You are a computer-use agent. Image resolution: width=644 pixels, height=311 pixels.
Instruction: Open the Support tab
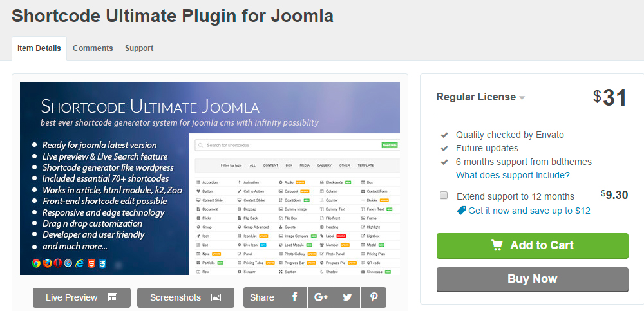coord(139,48)
